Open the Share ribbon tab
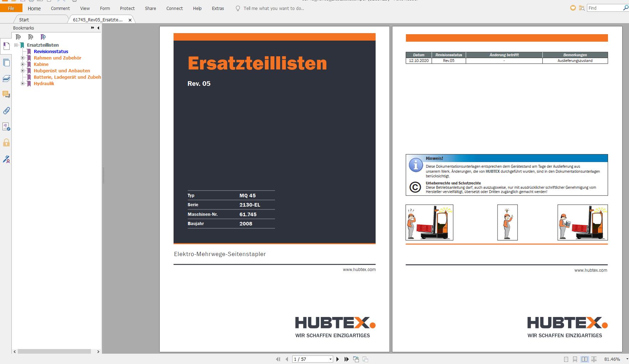Screen dimensions: 629x364 pos(150,8)
